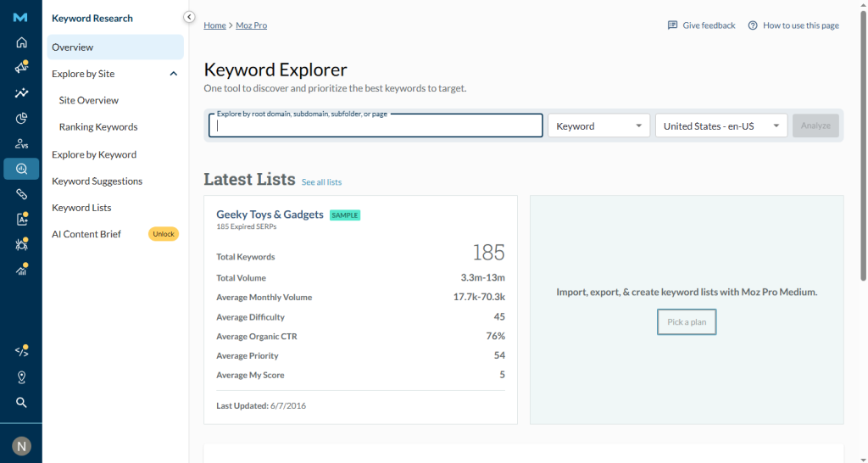Screen dimensions: 868x463
Task: Click the Average My Score label
Action: (250, 375)
